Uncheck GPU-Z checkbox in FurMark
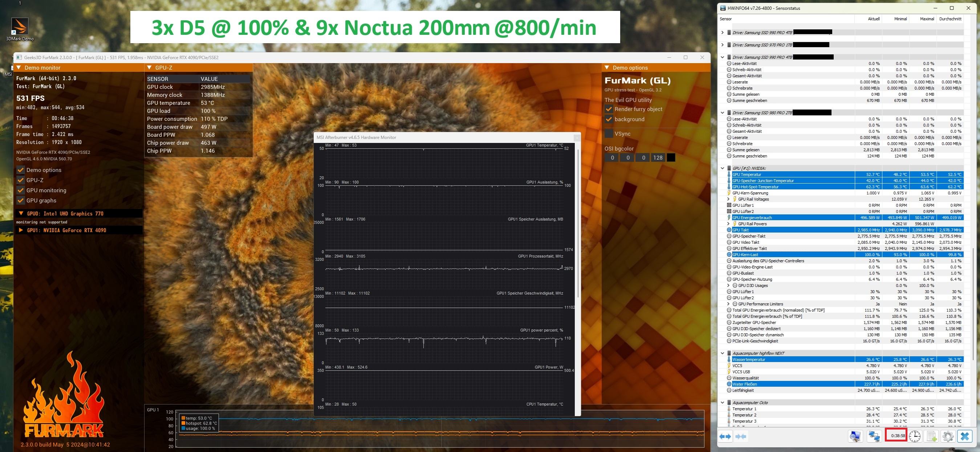 (x=20, y=180)
